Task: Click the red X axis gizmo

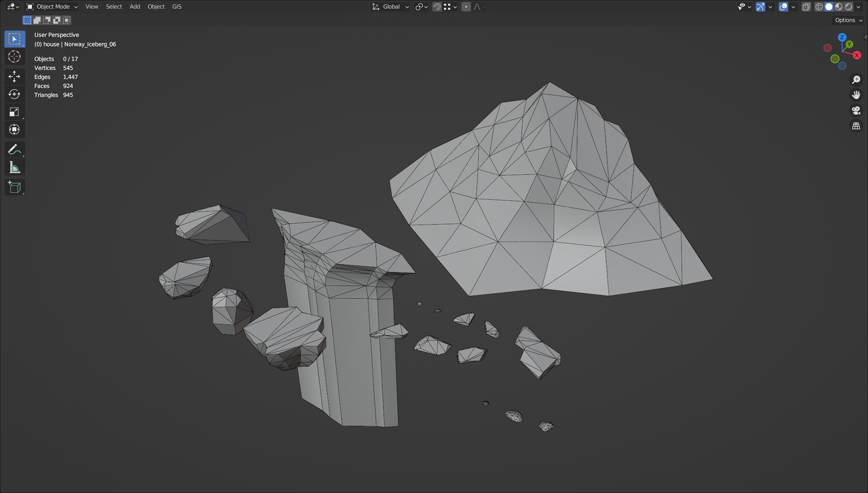Action: click(857, 55)
